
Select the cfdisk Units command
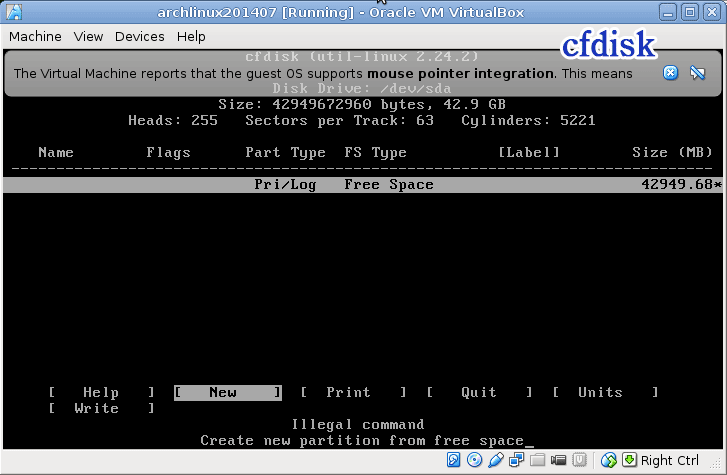point(605,392)
